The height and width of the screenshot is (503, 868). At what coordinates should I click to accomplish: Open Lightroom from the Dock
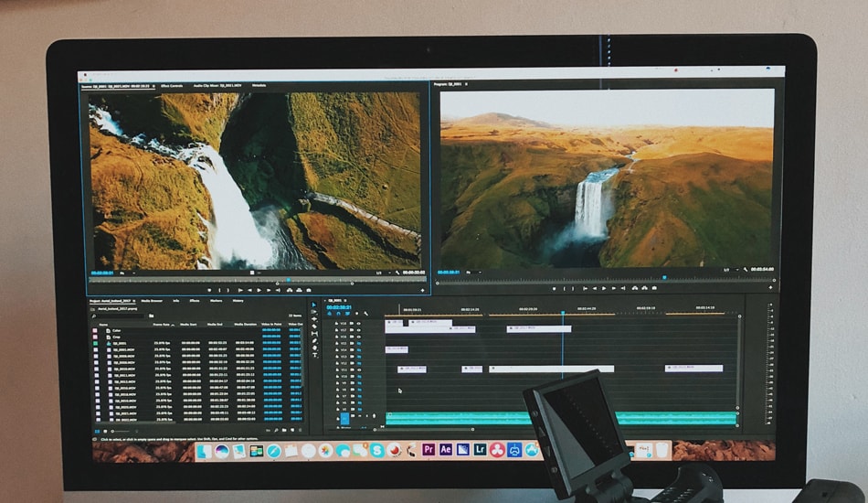480,449
